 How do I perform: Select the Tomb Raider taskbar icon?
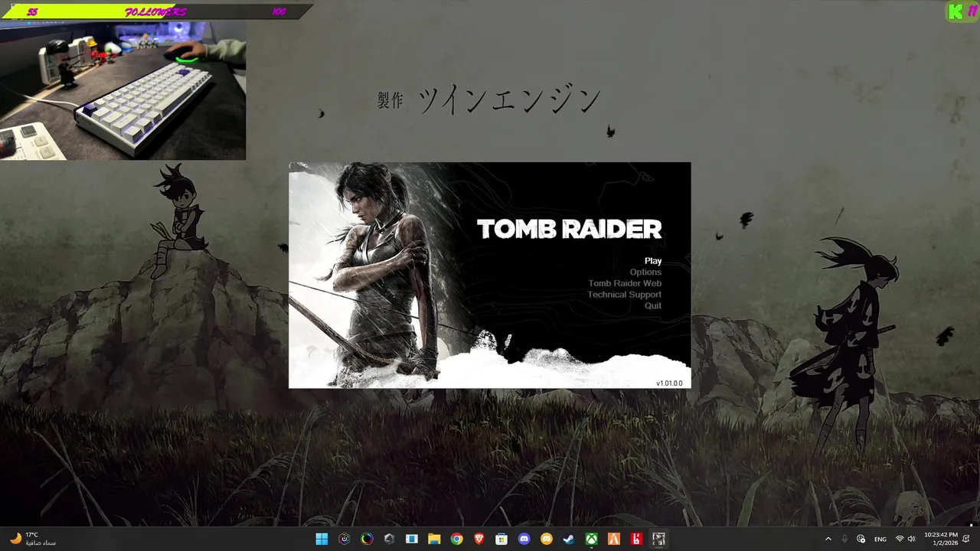tap(658, 539)
